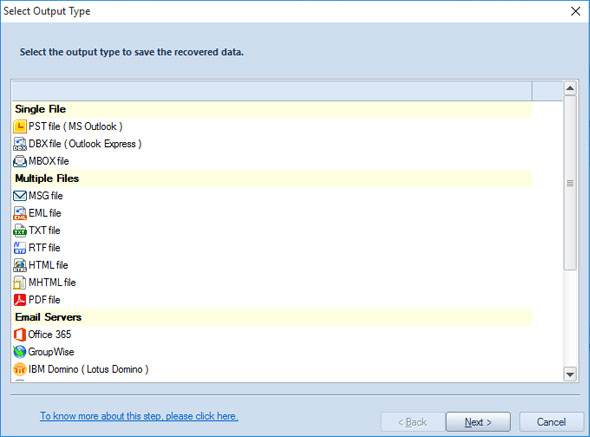This screenshot has width=590, height=437.
Task: Select the PST file Outlook icon
Action: tap(20, 126)
